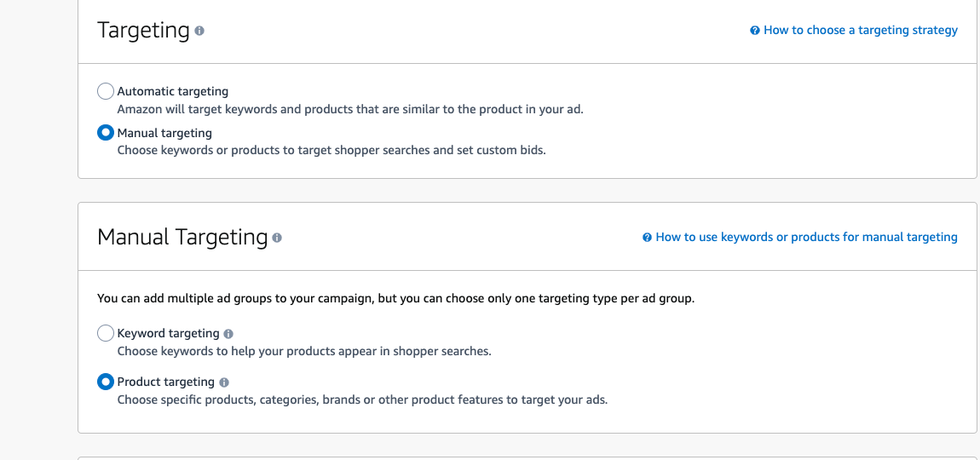Choose the Product targeting radio button
This screenshot has height=460, width=980.
106,382
